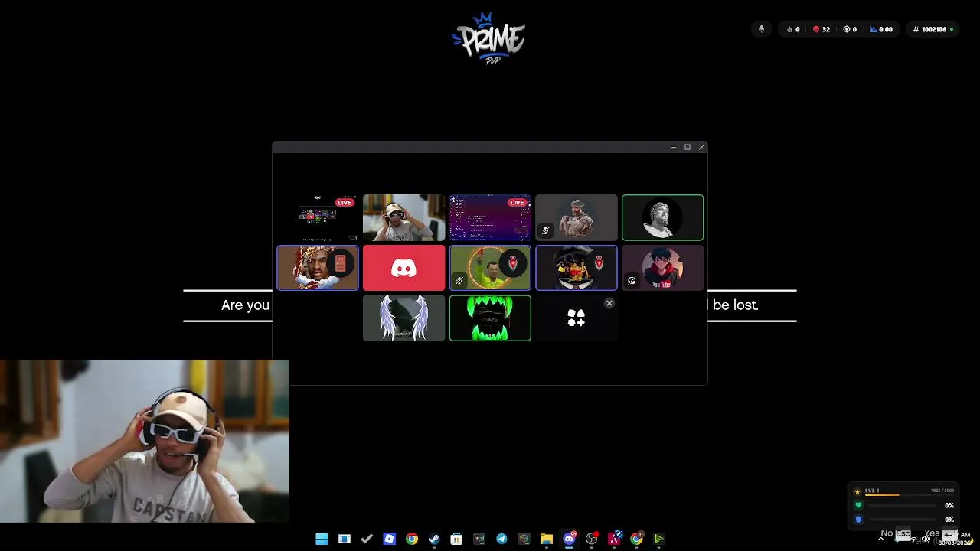Screen dimensions: 980x551
Task: Close the Discord call popout window
Action: click(x=701, y=147)
